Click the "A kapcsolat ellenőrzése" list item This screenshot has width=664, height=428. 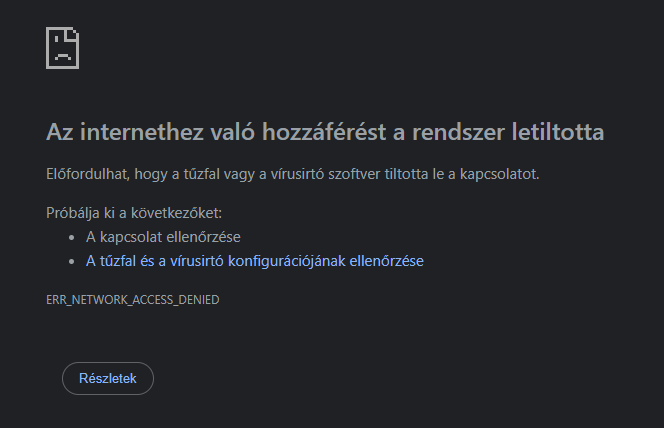pos(163,237)
